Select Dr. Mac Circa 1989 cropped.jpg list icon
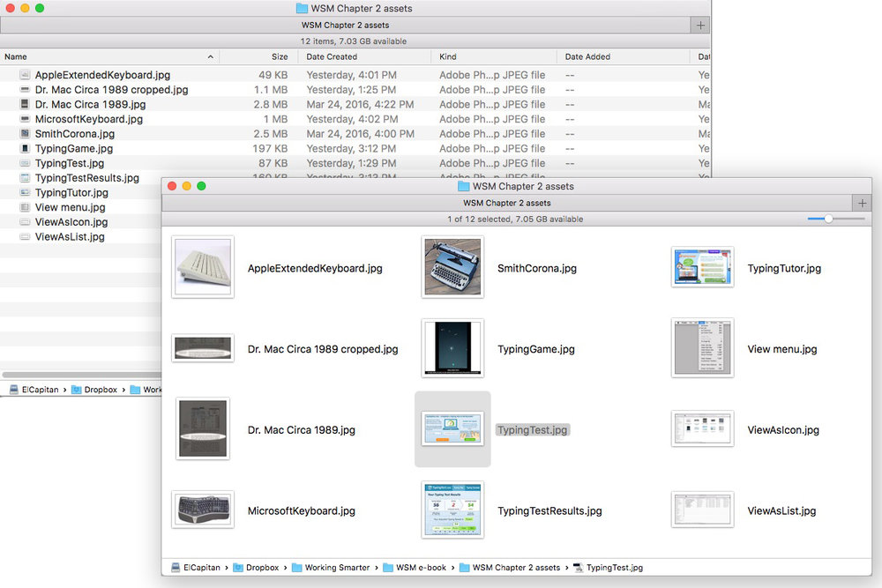This screenshot has height=588, width=882. (25, 89)
